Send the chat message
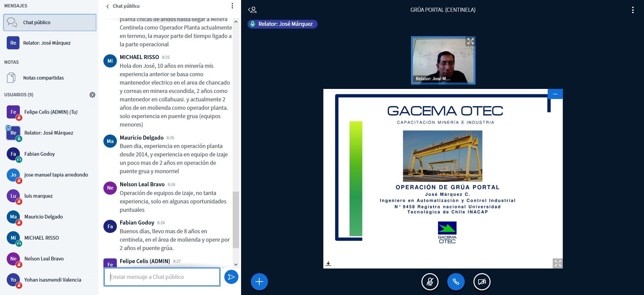The image size is (644, 295). [x=231, y=277]
